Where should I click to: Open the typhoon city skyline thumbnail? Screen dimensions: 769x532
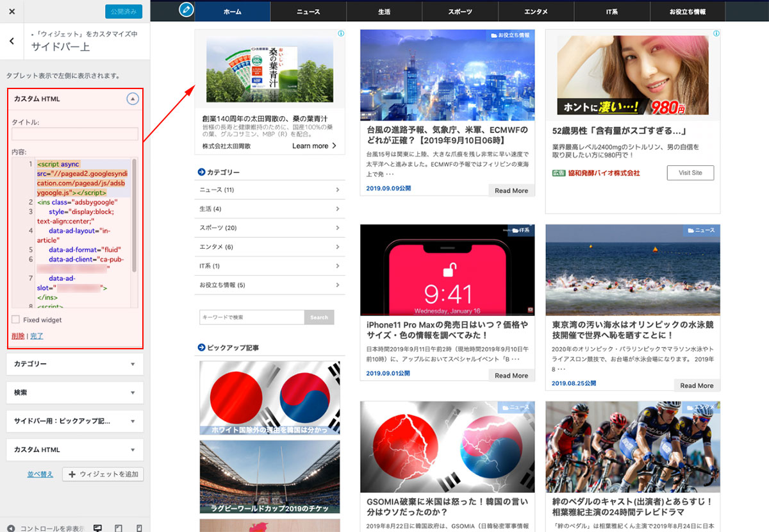447,76
